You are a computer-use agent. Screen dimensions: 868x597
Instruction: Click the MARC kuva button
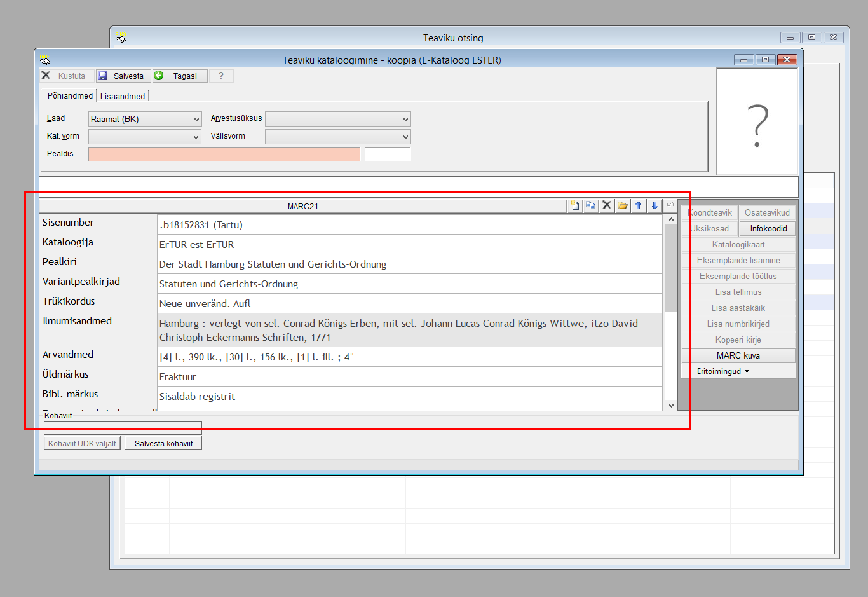pyautogui.click(x=738, y=355)
